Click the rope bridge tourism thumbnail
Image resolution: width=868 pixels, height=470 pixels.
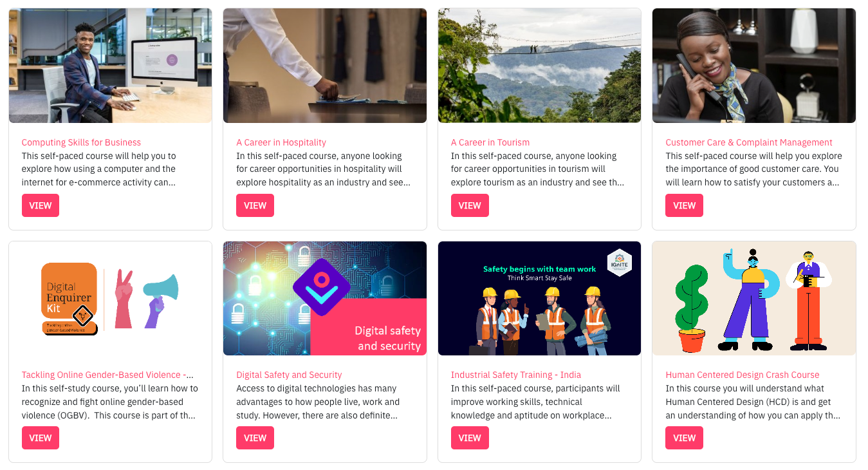pos(539,66)
